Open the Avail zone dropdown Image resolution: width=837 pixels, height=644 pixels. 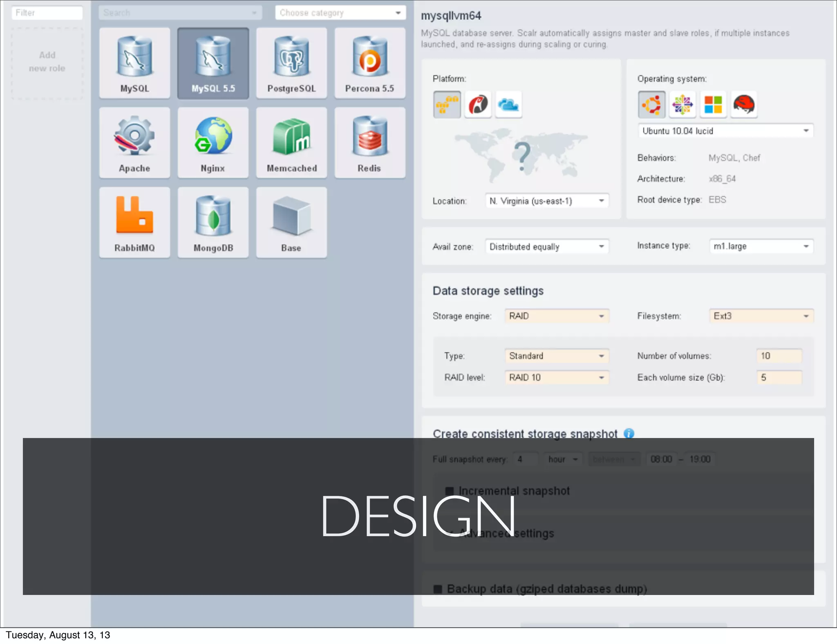547,246
